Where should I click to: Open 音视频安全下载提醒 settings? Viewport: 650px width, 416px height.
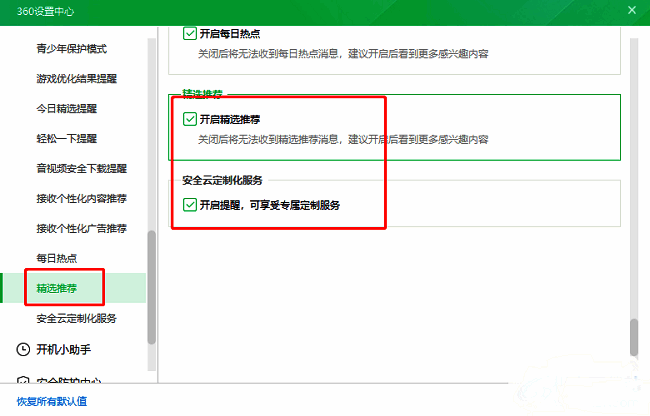point(82,168)
